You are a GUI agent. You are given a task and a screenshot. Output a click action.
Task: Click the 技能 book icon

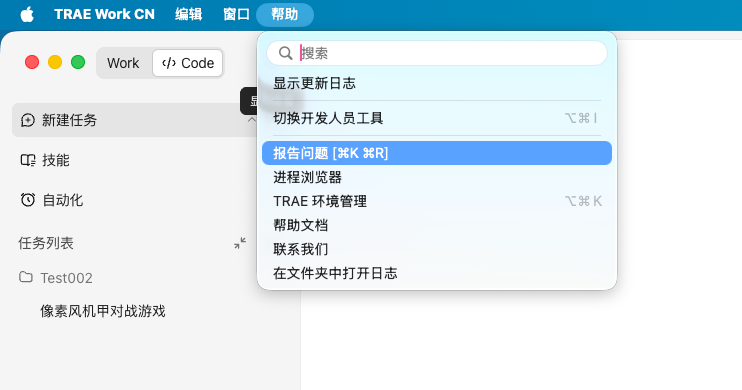(28, 160)
